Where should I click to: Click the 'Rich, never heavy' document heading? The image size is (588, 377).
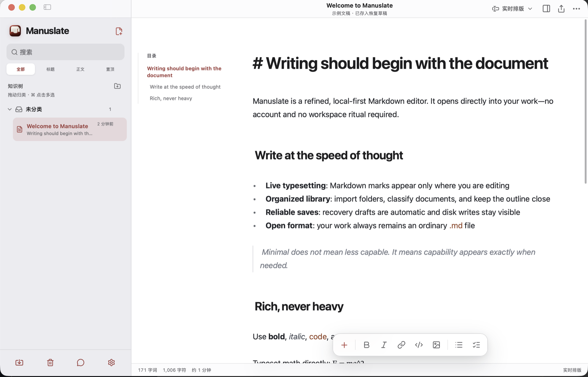(x=299, y=306)
